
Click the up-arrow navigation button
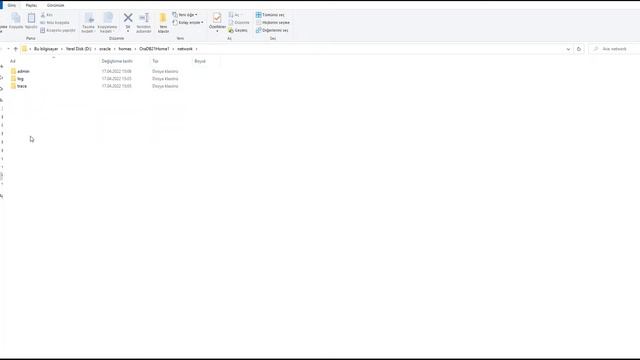point(16,49)
